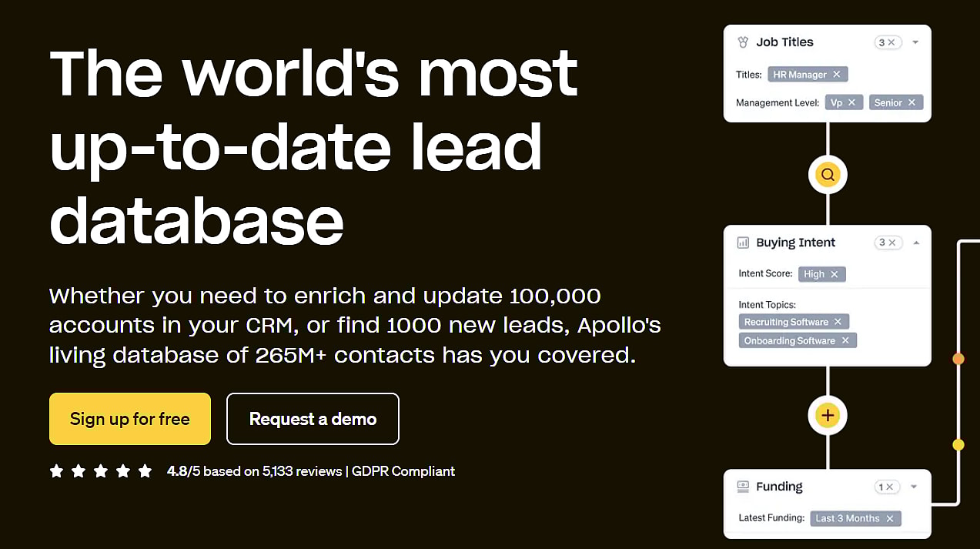The height and width of the screenshot is (549, 980).
Task: Click the Job Titles medal icon
Action: point(743,42)
